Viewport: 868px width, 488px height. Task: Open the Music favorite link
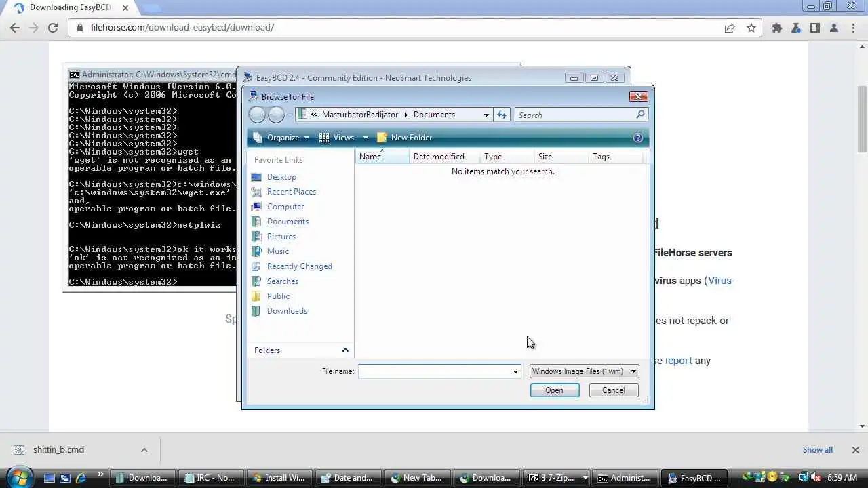click(x=278, y=251)
